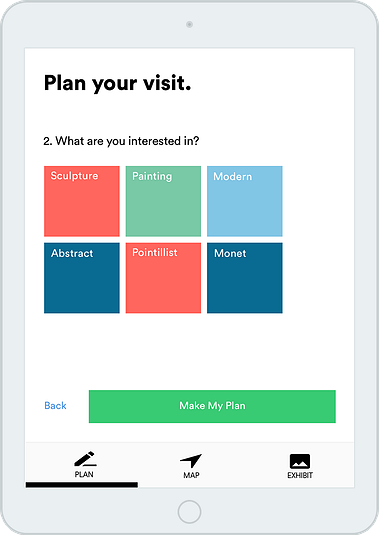
Task: Tap the "Plan your visit." heading
Action: pyautogui.click(x=117, y=83)
